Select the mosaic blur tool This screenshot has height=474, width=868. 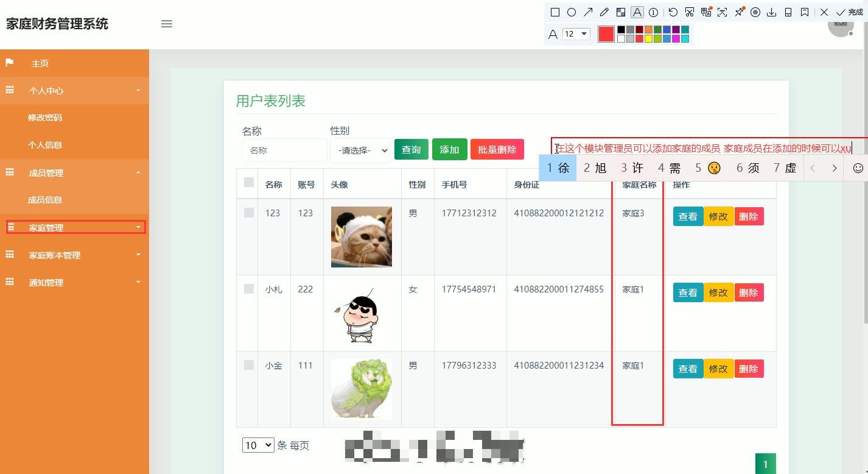coord(621,12)
